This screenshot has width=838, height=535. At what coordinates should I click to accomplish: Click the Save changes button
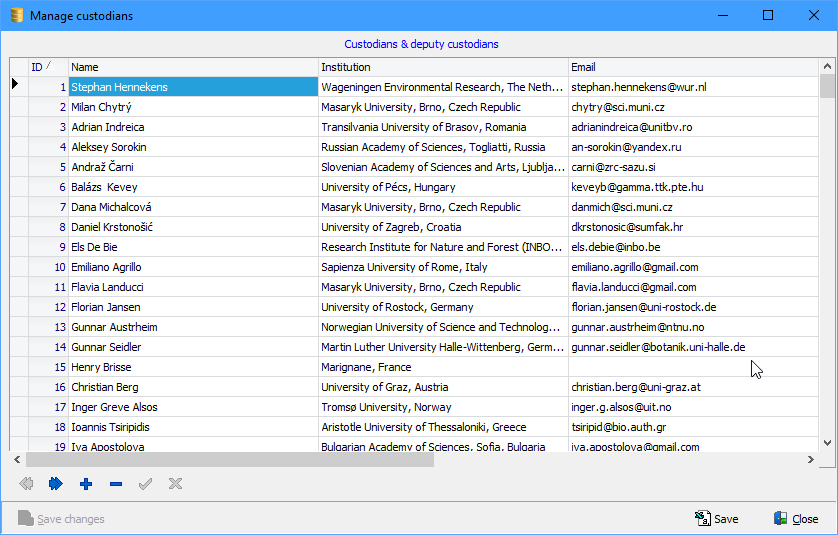coord(61,519)
